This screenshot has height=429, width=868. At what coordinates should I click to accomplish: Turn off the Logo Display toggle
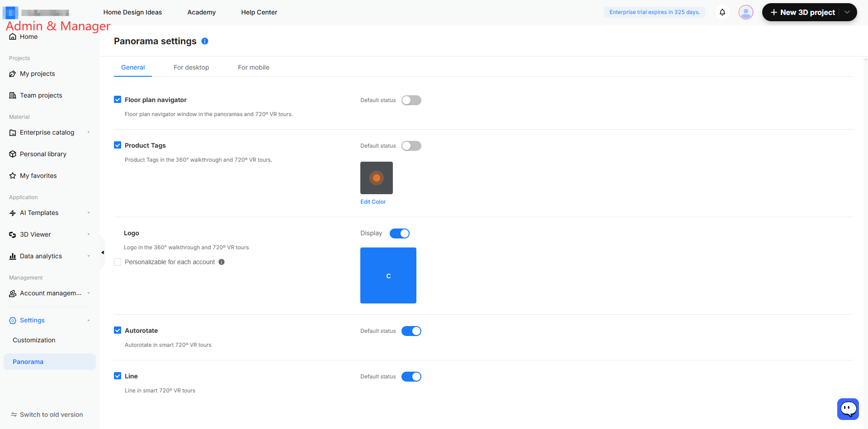(x=400, y=233)
